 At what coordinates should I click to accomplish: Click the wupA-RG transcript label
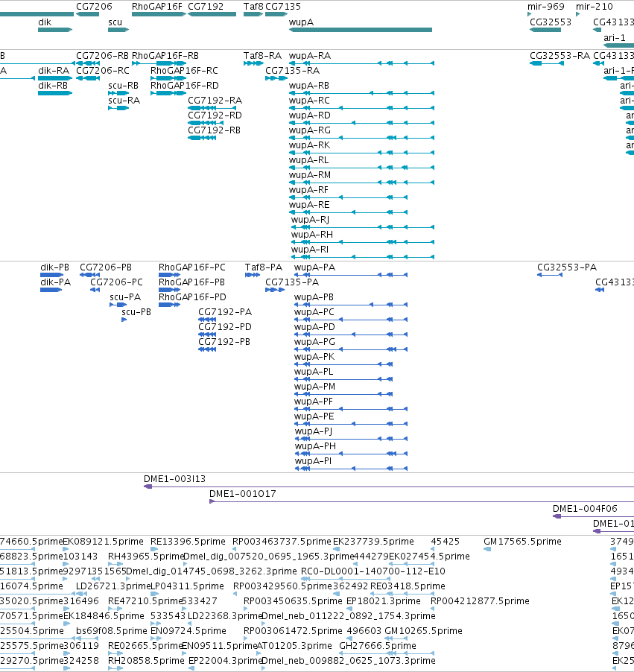coord(309,130)
